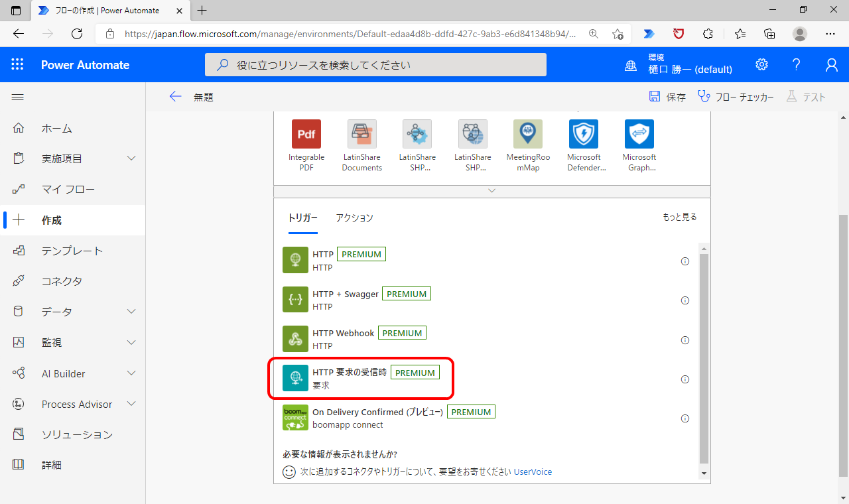This screenshot has width=849, height=504.
Task: Select the HTTP trigger icon
Action: 296,261
